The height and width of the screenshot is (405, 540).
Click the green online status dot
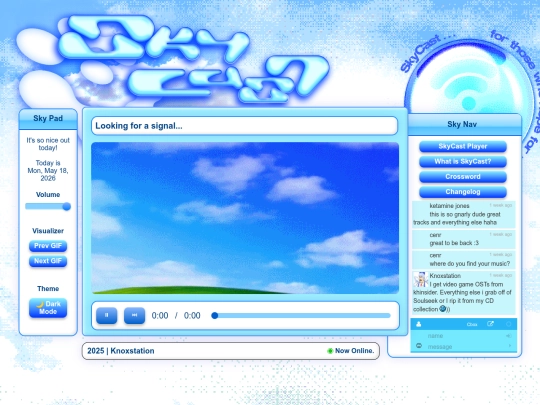pyautogui.click(x=330, y=351)
